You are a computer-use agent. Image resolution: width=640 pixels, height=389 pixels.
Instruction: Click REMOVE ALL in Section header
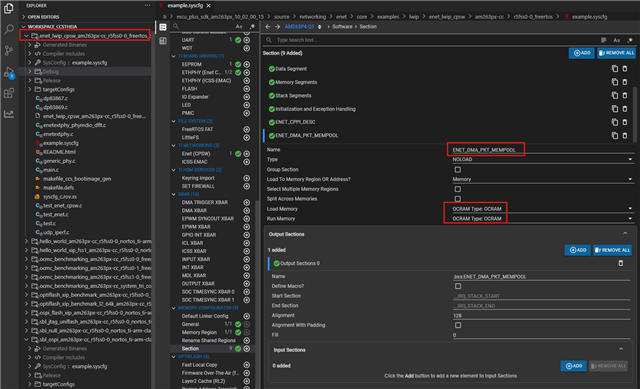[x=616, y=53]
